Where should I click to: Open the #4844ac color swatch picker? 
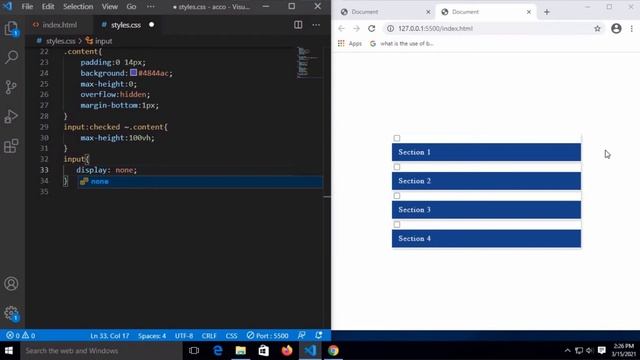[133, 73]
